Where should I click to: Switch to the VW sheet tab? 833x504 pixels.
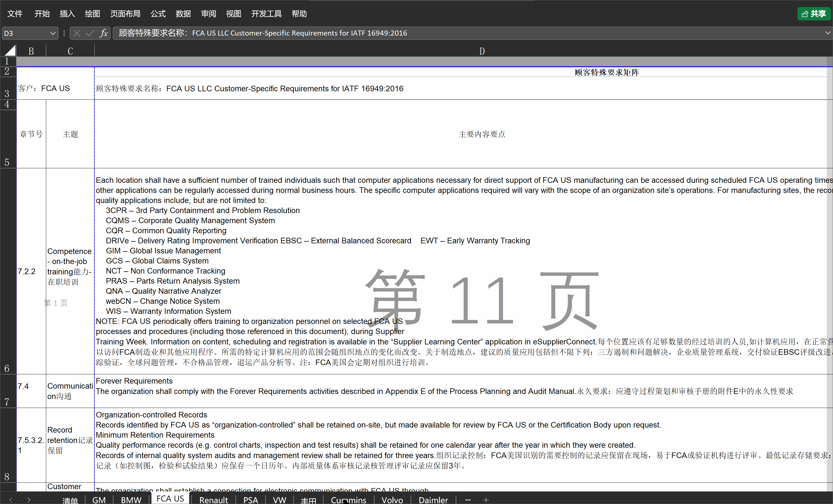[279, 500]
